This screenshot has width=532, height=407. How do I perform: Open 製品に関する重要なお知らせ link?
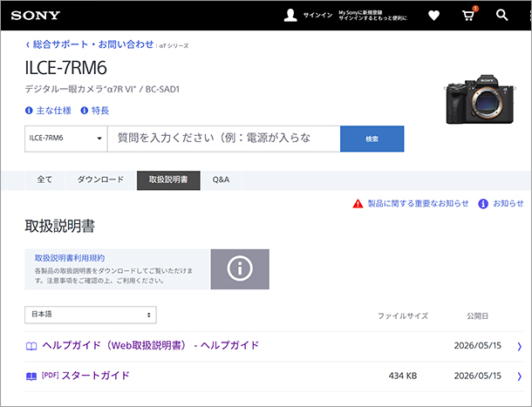click(418, 204)
